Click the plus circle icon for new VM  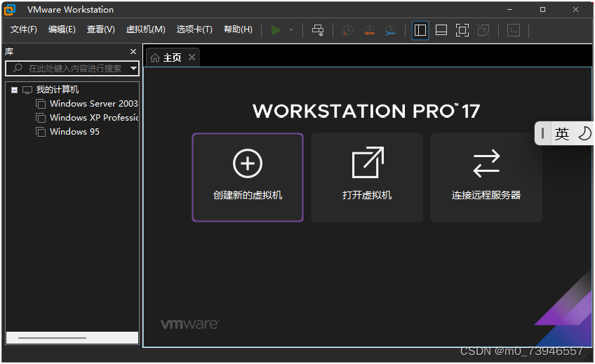pyautogui.click(x=248, y=163)
